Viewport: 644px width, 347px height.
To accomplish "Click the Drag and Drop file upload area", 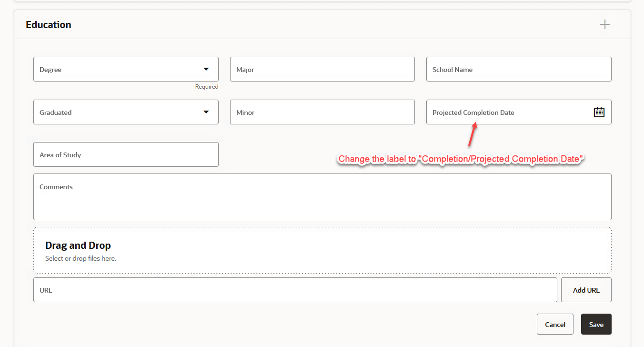I will (x=322, y=250).
